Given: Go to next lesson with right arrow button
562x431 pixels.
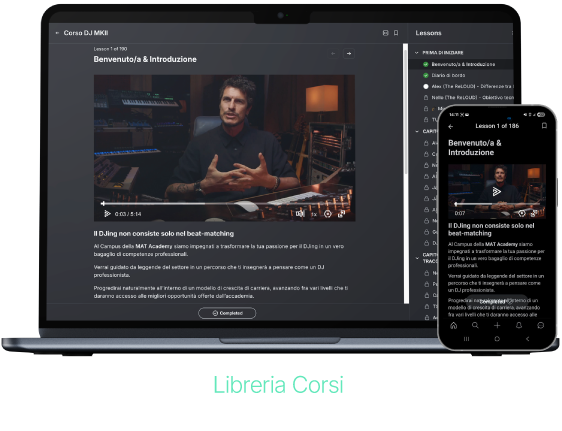Looking at the screenshot, I should coord(349,54).
